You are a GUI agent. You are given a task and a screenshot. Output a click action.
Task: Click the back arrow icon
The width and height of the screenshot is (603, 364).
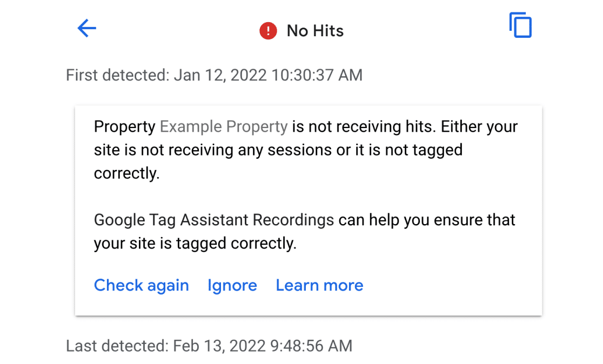point(86,28)
